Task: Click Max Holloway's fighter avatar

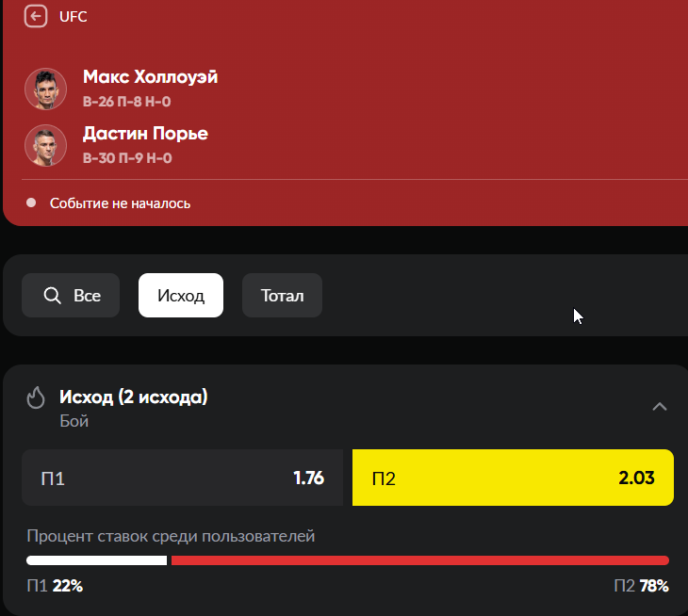Action: tap(45, 89)
